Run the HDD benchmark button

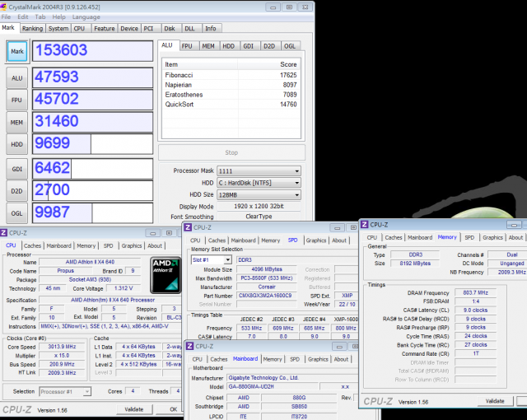point(16,144)
